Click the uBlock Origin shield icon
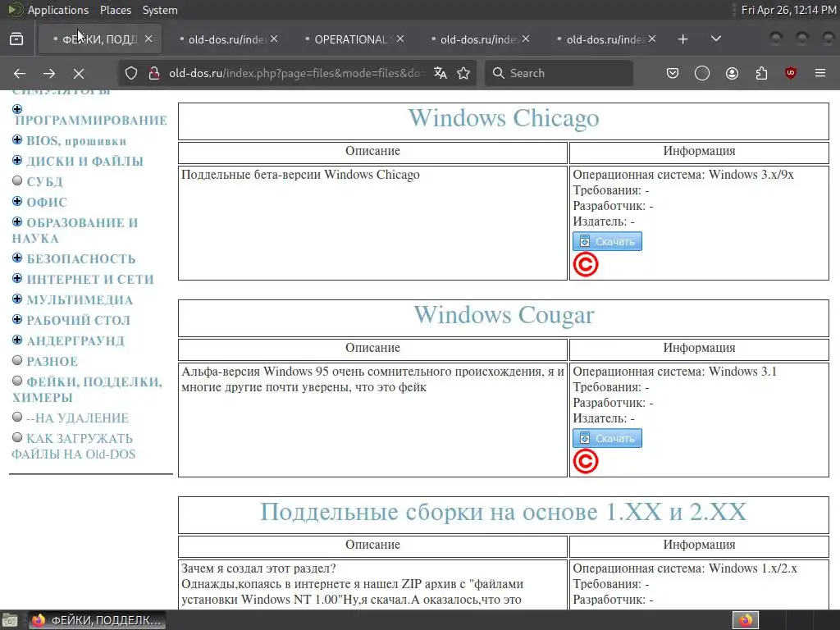840x630 pixels. coord(791,73)
